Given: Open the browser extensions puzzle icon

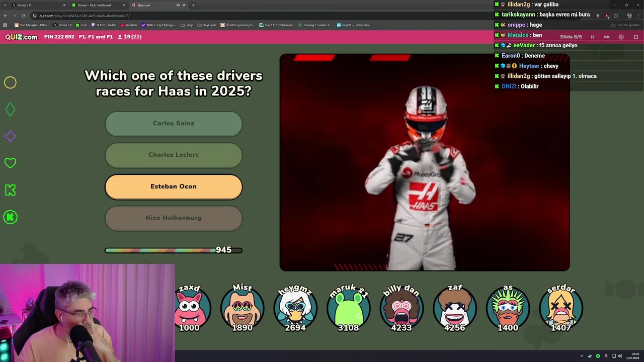Looking at the screenshot, I should (x=616, y=16).
